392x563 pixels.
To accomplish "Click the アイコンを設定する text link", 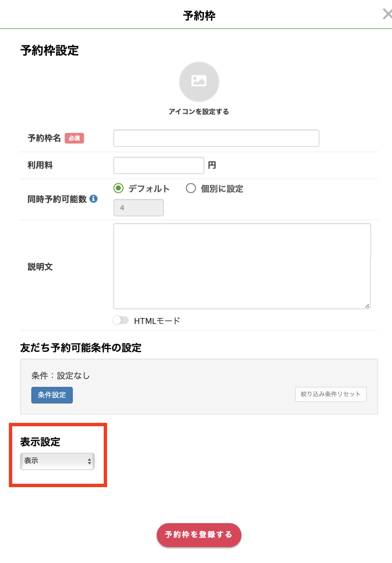I will coord(199,112).
